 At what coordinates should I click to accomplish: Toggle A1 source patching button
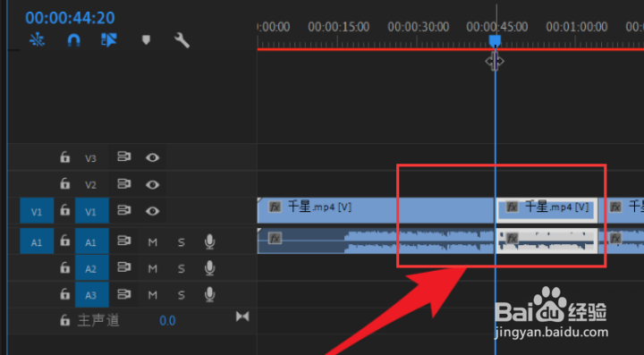(37, 241)
